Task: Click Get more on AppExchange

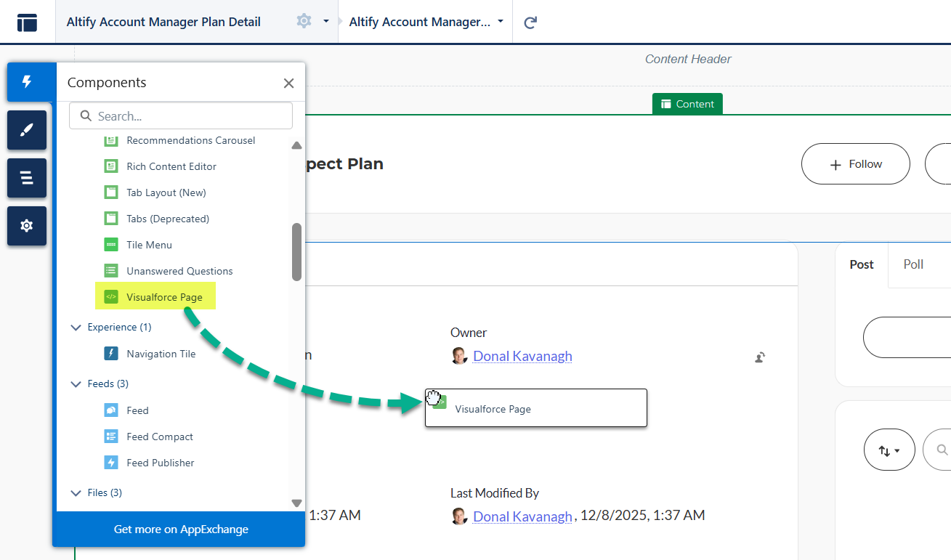Action: [181, 529]
